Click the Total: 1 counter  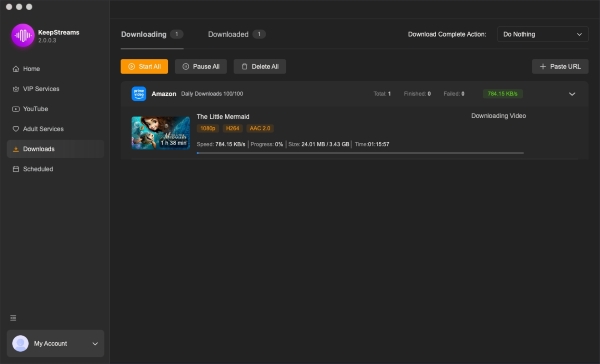click(382, 94)
